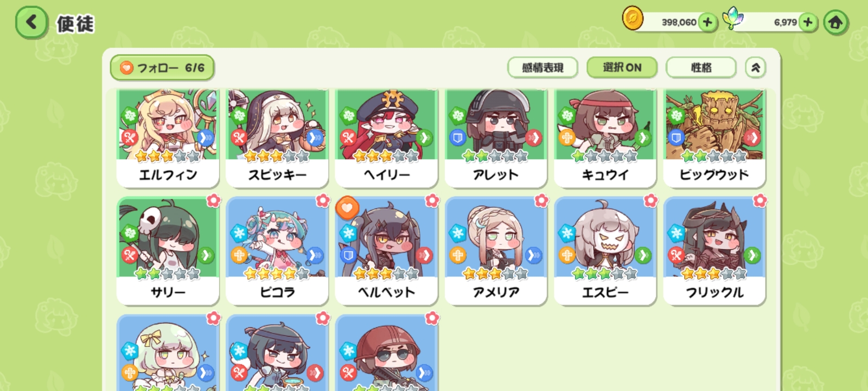Image resolution: width=868 pixels, height=391 pixels.
Task: Tap the gold coin currency icon
Action: coord(633,18)
